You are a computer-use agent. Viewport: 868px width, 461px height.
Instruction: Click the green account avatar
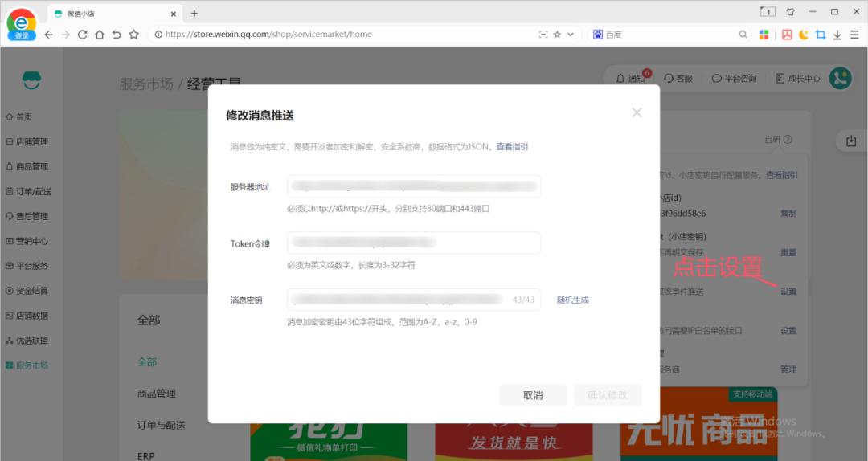pos(841,78)
